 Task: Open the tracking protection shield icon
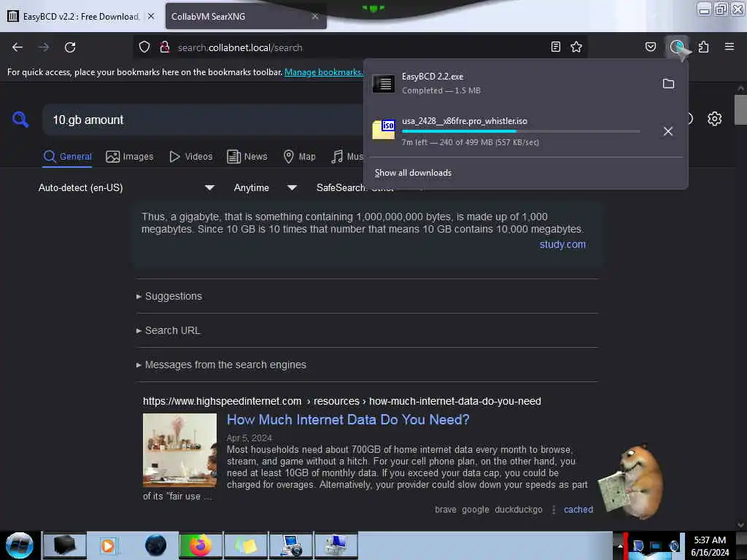144,47
